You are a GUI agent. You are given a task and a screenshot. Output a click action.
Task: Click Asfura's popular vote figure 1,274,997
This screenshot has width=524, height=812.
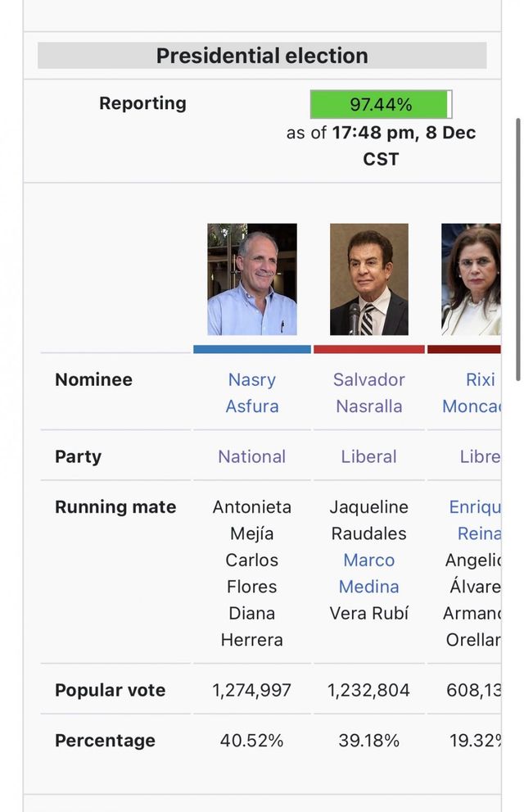pos(251,690)
